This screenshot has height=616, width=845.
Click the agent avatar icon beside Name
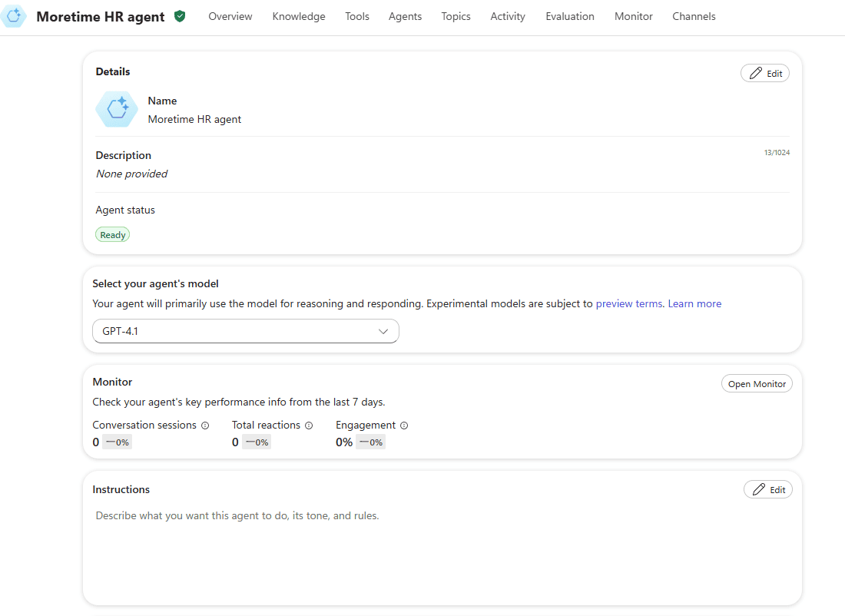pos(117,109)
